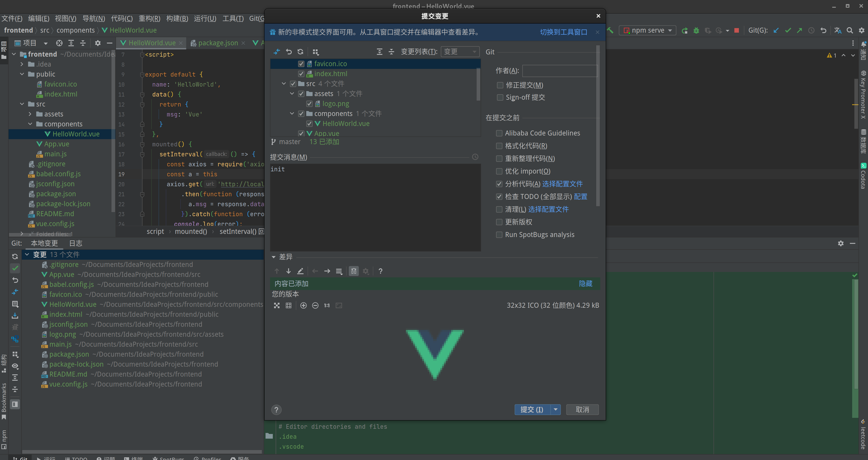Click the 提交 (I) commit button
The image size is (868, 460).
pyautogui.click(x=532, y=410)
